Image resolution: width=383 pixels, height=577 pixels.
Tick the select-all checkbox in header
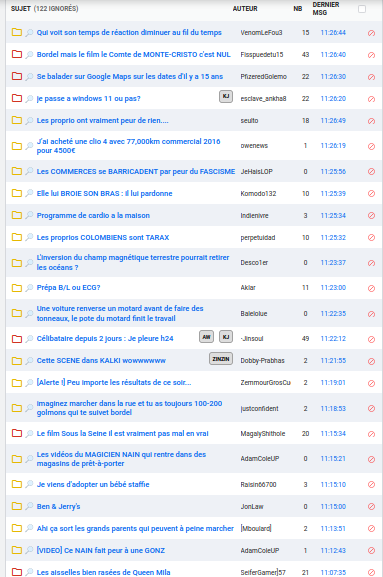coord(362,9)
